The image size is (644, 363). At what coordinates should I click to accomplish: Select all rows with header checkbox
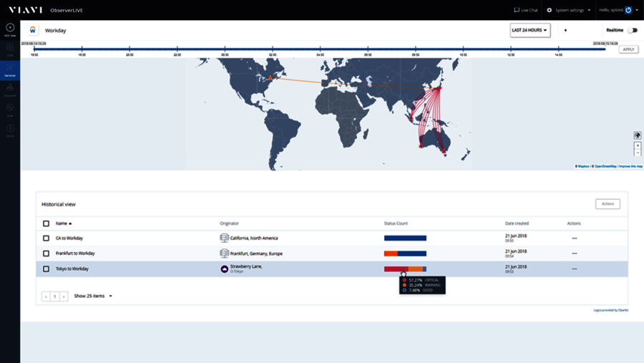coord(47,223)
